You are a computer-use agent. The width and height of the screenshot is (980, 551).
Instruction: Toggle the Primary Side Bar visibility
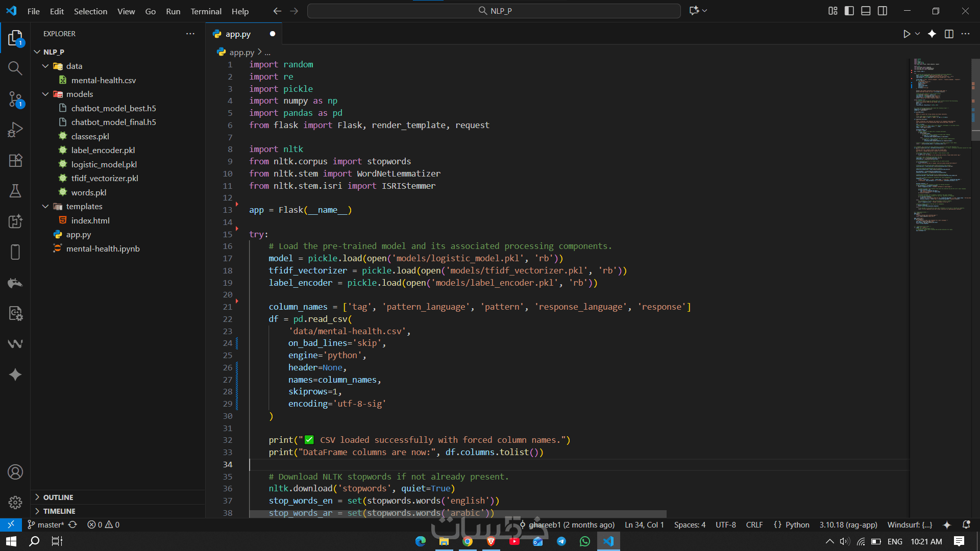point(849,11)
